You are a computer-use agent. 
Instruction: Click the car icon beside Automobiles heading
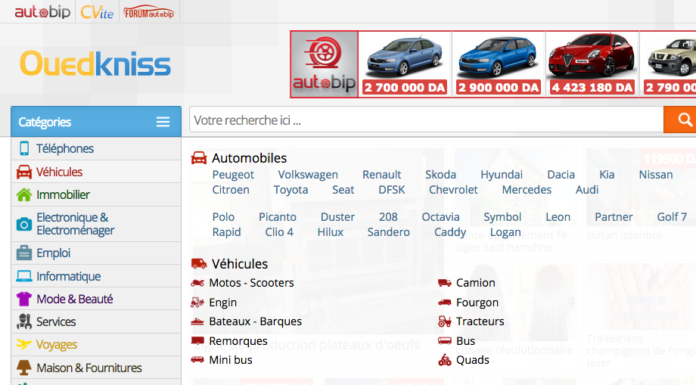199,158
